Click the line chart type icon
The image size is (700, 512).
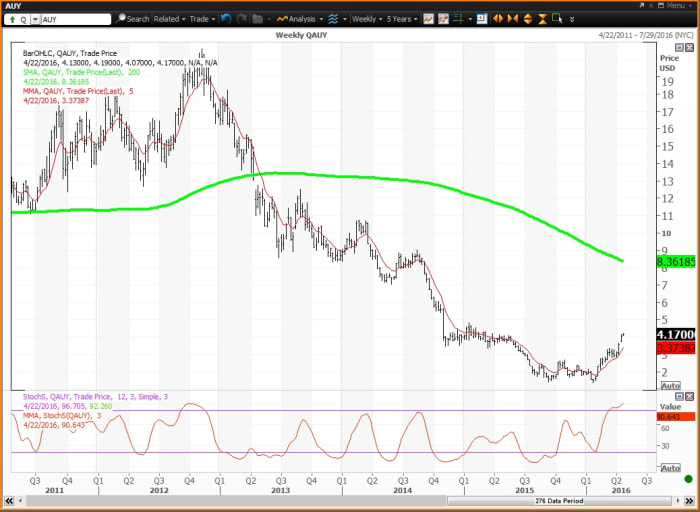pyautogui.click(x=428, y=19)
